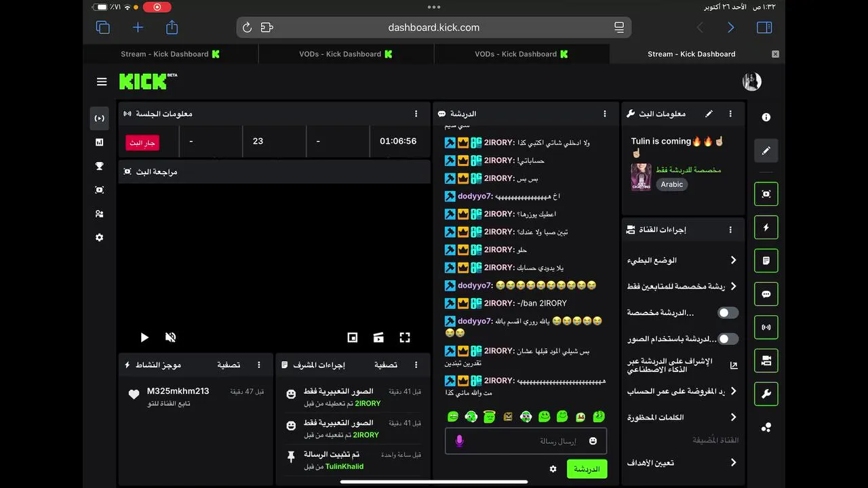Open موجز النشاط panel three-dot menu
The image size is (868, 488).
(258, 365)
